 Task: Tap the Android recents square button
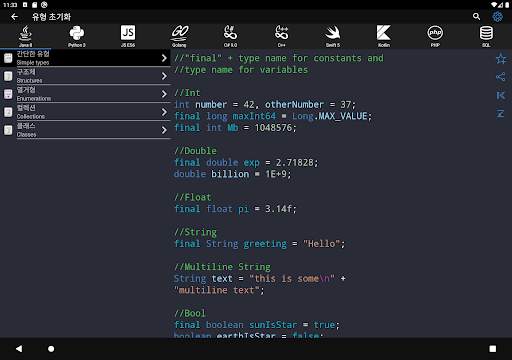coord(493,349)
